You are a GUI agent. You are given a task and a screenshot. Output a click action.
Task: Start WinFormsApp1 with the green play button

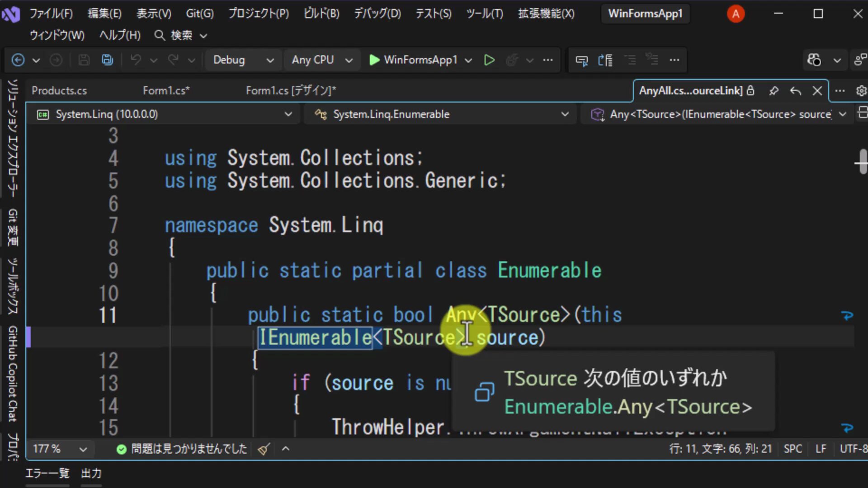tap(374, 60)
